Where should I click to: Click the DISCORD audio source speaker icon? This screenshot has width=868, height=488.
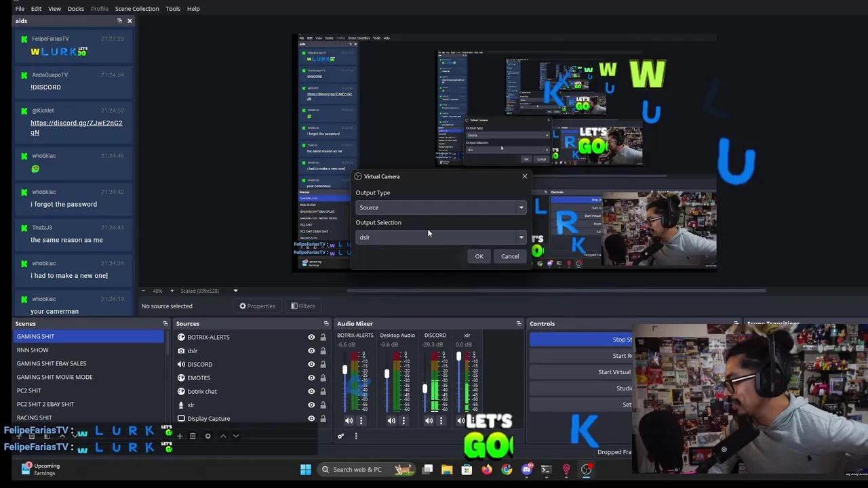181,364
